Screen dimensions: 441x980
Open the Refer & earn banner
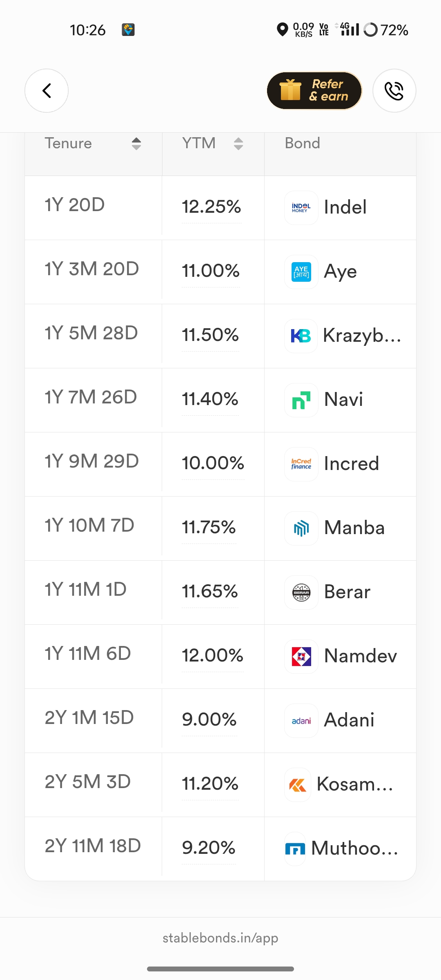tap(314, 91)
